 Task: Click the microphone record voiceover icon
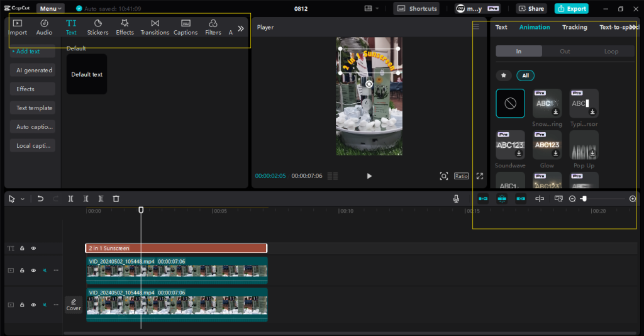[x=456, y=199]
